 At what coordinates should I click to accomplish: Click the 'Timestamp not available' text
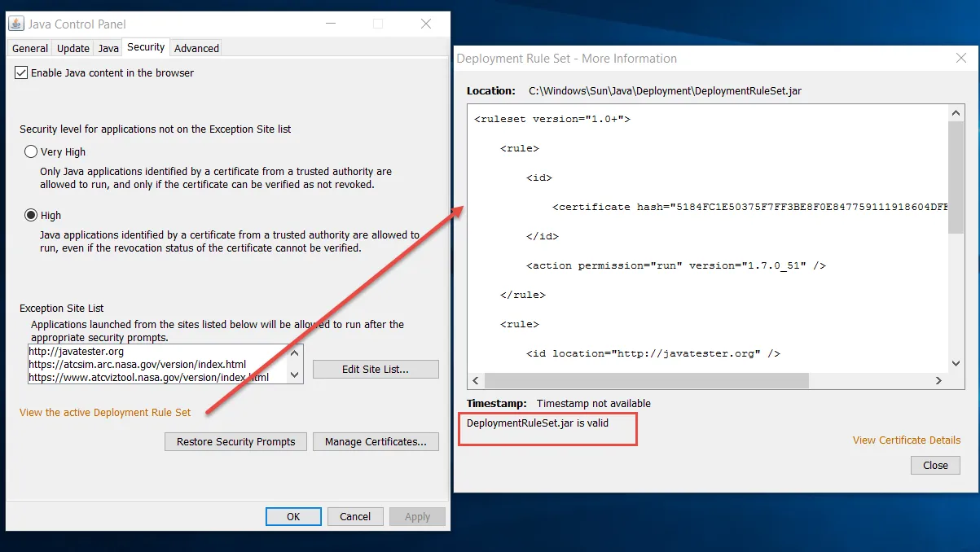[594, 403]
